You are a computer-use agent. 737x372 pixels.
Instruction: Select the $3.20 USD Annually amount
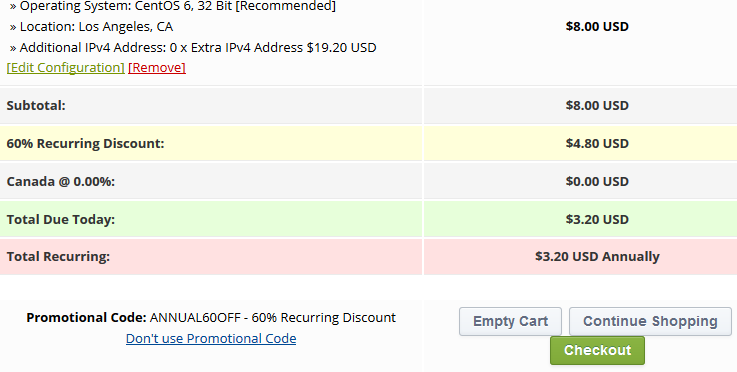click(x=597, y=256)
